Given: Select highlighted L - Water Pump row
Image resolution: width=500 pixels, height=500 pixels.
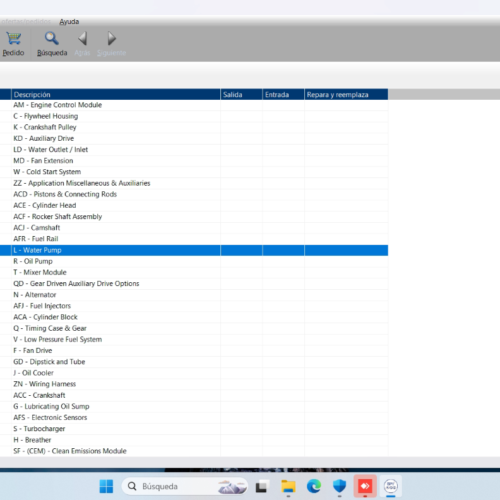Looking at the screenshot, I should [x=194, y=250].
